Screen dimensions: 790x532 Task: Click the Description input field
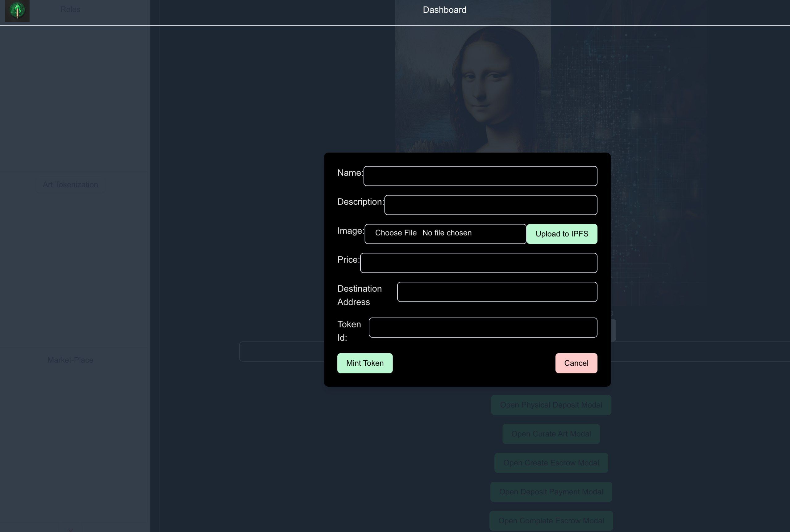coord(491,204)
